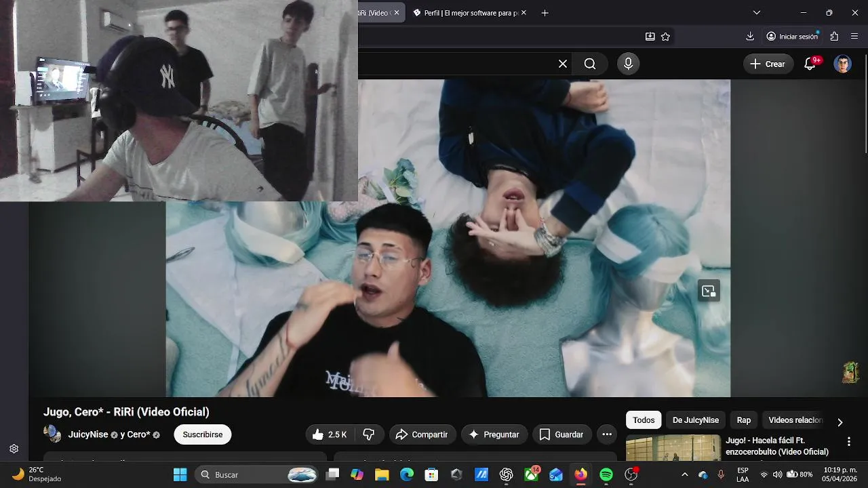Open the more actions ellipsis menu
The height and width of the screenshot is (488, 868).
coord(607,434)
